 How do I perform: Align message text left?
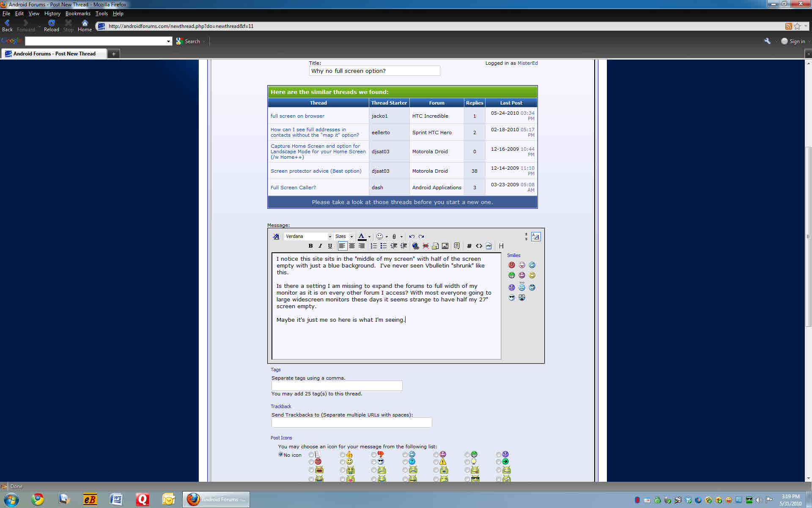[342, 246]
